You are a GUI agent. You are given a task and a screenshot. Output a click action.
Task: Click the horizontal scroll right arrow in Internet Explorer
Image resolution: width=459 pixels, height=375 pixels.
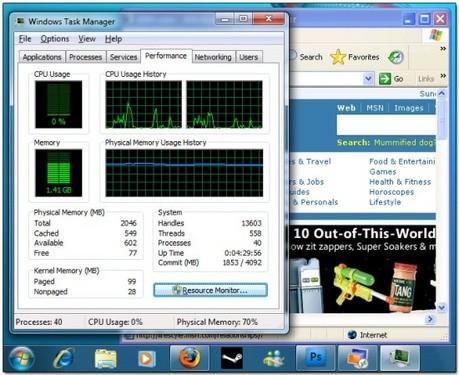coord(430,319)
